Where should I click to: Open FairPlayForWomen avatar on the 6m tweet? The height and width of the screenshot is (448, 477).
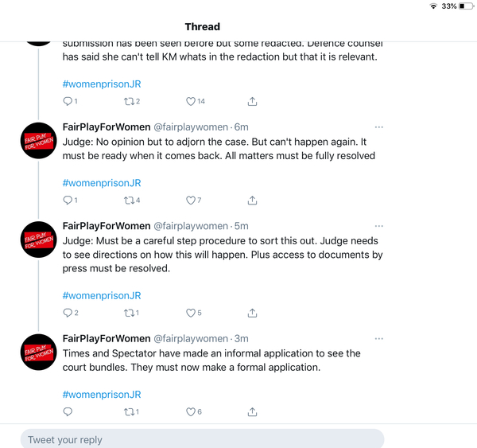[38, 142]
